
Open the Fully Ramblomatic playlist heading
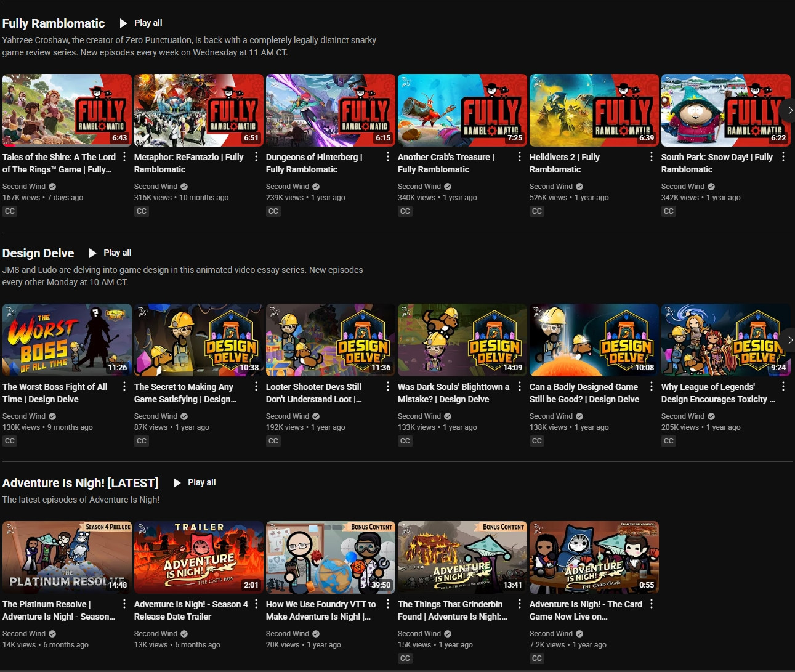click(x=54, y=23)
